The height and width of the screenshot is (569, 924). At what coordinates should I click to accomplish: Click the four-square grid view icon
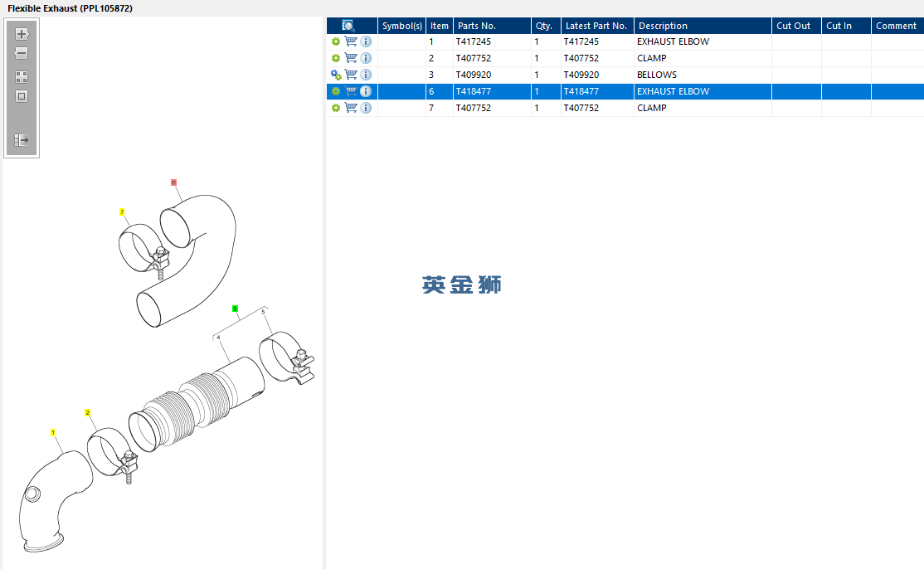click(22, 77)
